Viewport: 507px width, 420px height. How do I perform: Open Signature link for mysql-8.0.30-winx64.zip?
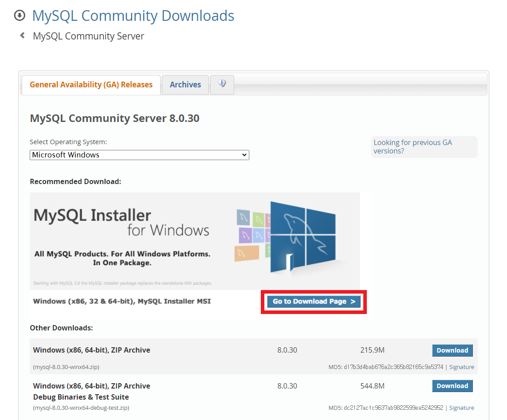(x=461, y=367)
